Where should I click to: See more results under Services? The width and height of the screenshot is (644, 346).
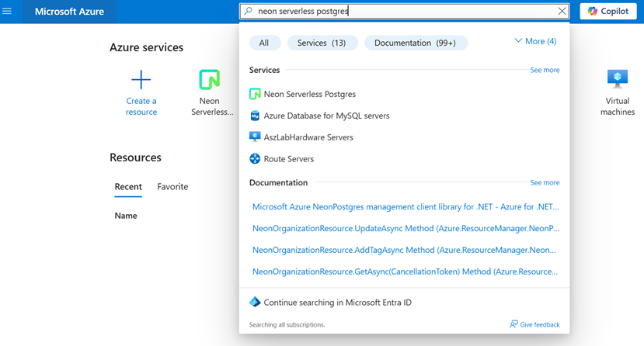coord(545,70)
